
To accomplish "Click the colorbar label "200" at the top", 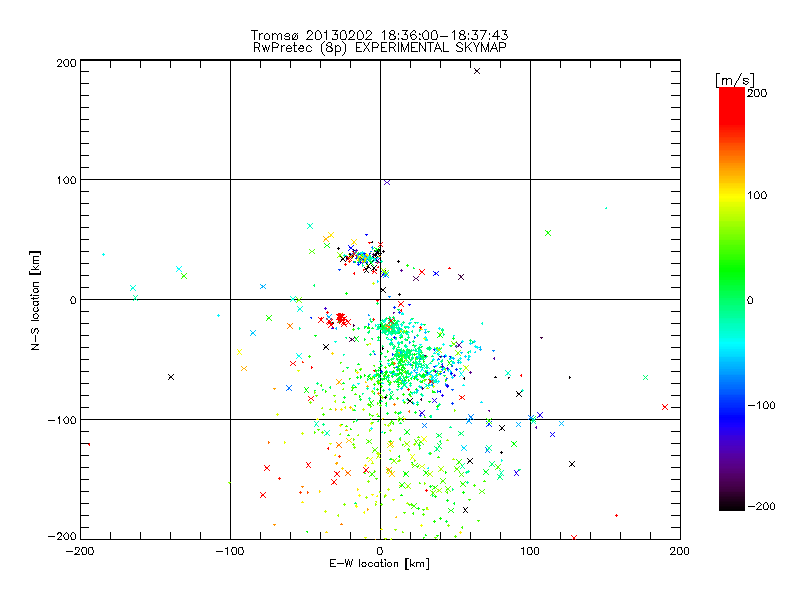I will click(x=757, y=93).
